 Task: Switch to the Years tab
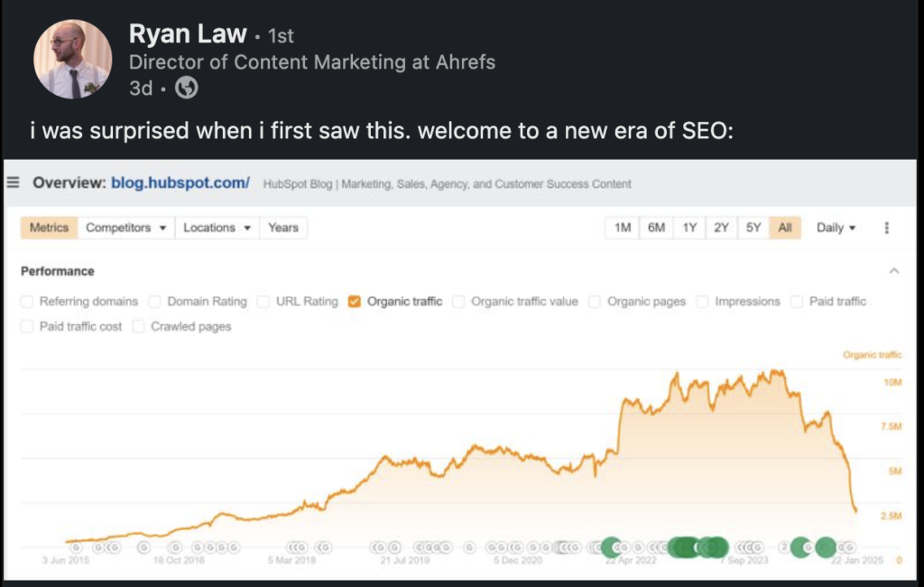[282, 228]
